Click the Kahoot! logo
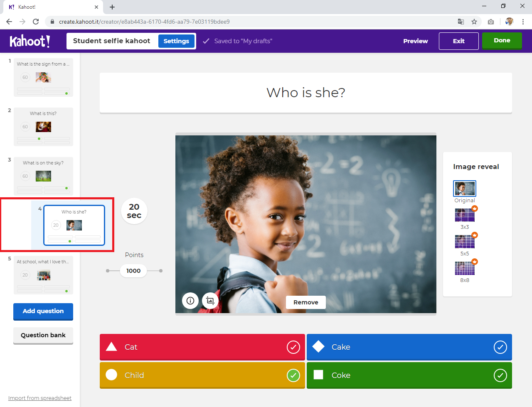The width and height of the screenshot is (532, 407). click(x=30, y=41)
